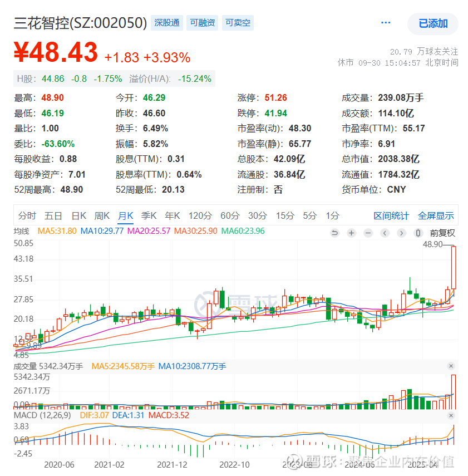Click the 52周最低 value 20.13
Image resolution: width=468 pixels, height=476 pixels.
[173, 190]
